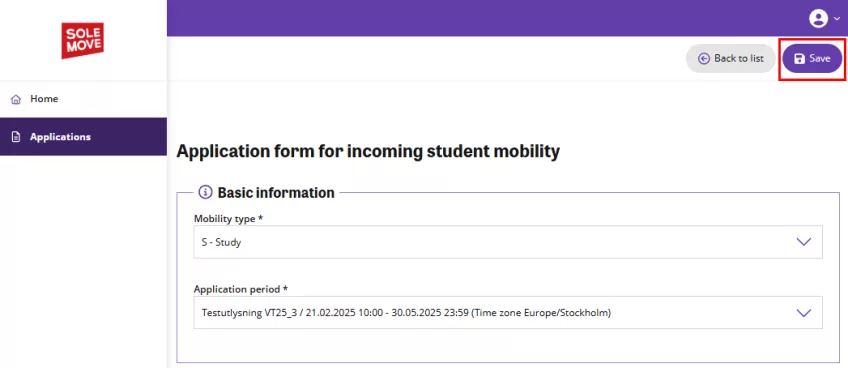Click the floppy disk icon on Save
848x368 pixels.
[799, 59]
